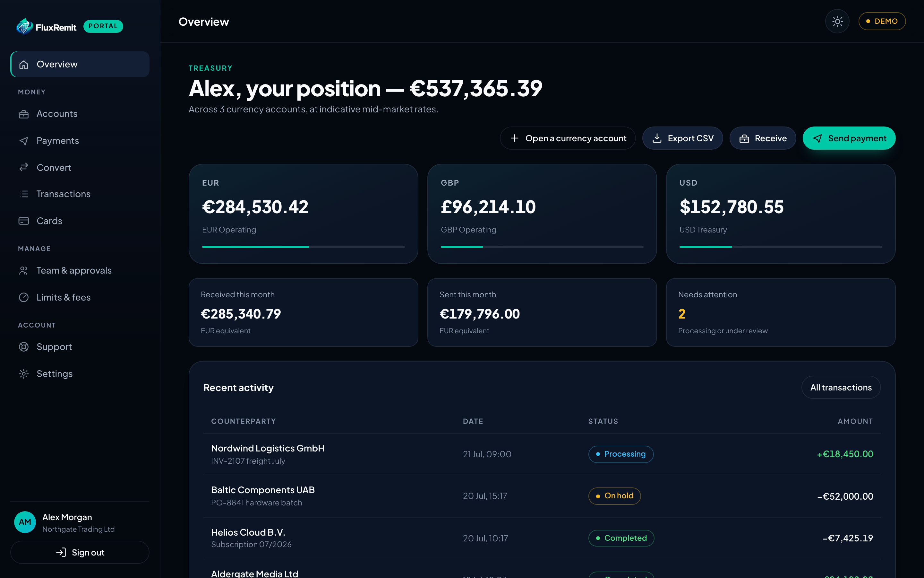Click the Cards credit-card icon
This screenshot has width=924, height=578.
click(x=24, y=221)
